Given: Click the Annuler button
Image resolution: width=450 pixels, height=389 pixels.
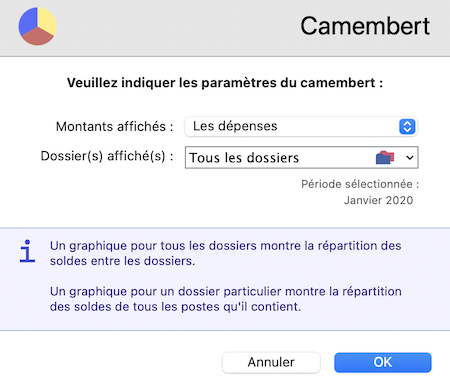Looking at the screenshot, I should [x=271, y=362].
